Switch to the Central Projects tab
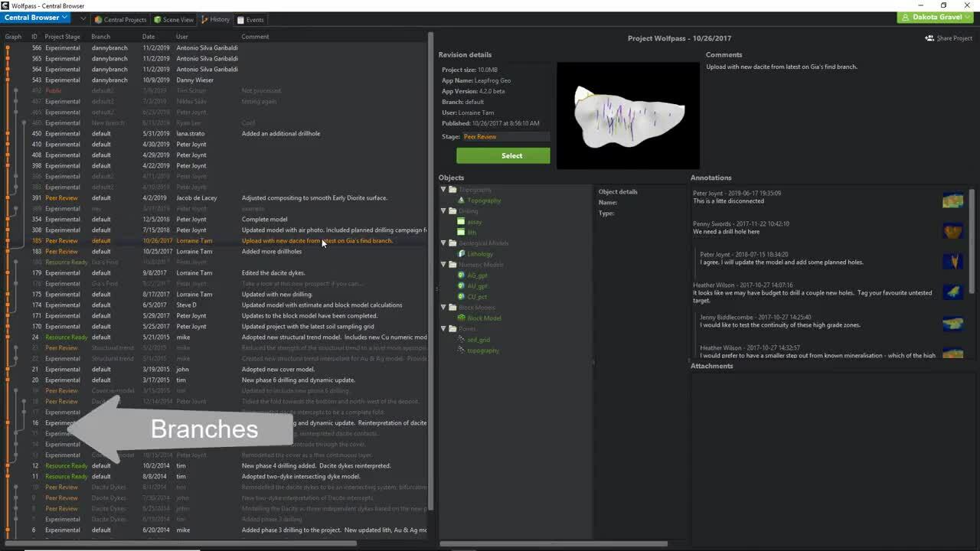The width and height of the screenshot is (980, 551). (x=120, y=20)
